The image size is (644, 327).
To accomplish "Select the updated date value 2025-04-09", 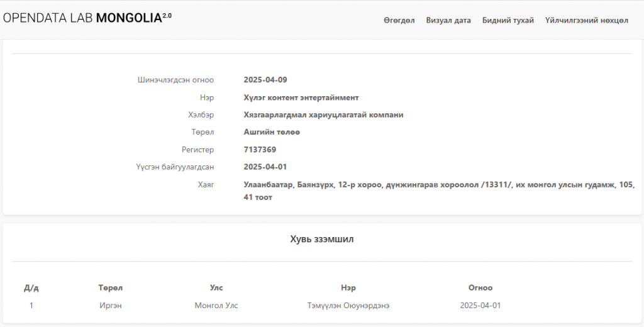I will point(265,80).
